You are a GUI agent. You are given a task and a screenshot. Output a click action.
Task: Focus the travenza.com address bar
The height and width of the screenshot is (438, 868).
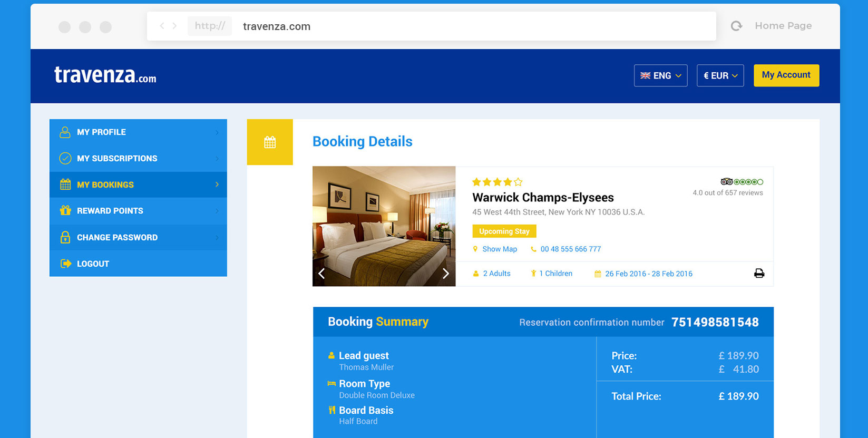click(x=431, y=26)
